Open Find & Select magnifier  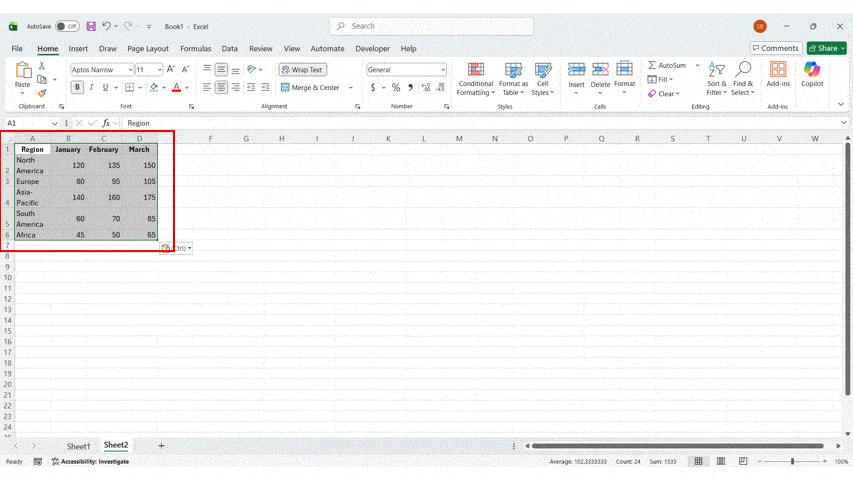pyautogui.click(x=743, y=78)
